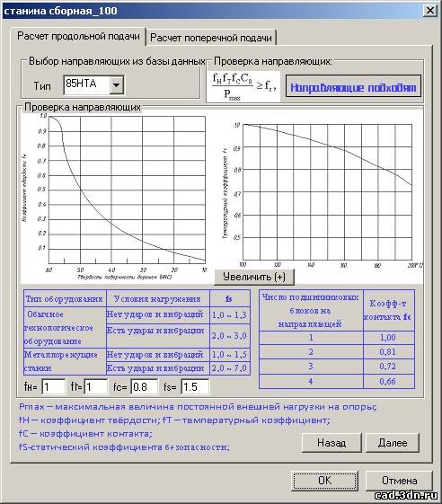Click table cell 1,0 ~ 1,5

click(x=229, y=355)
